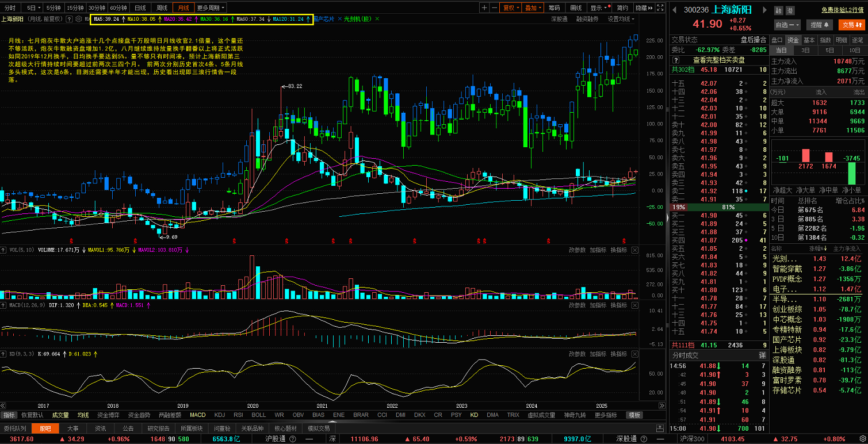
Task: Click the 深股通 help icon in status bar
Action: (644, 439)
